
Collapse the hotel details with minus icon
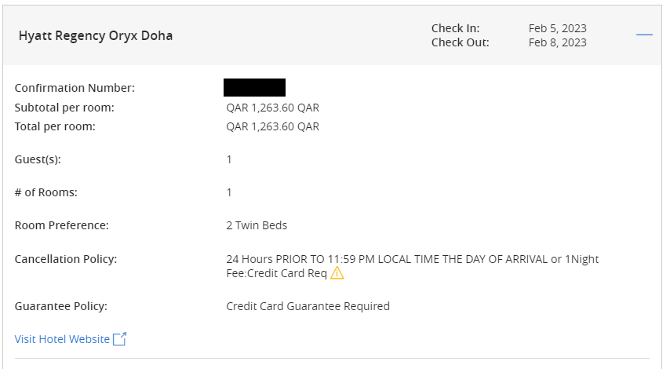(644, 34)
